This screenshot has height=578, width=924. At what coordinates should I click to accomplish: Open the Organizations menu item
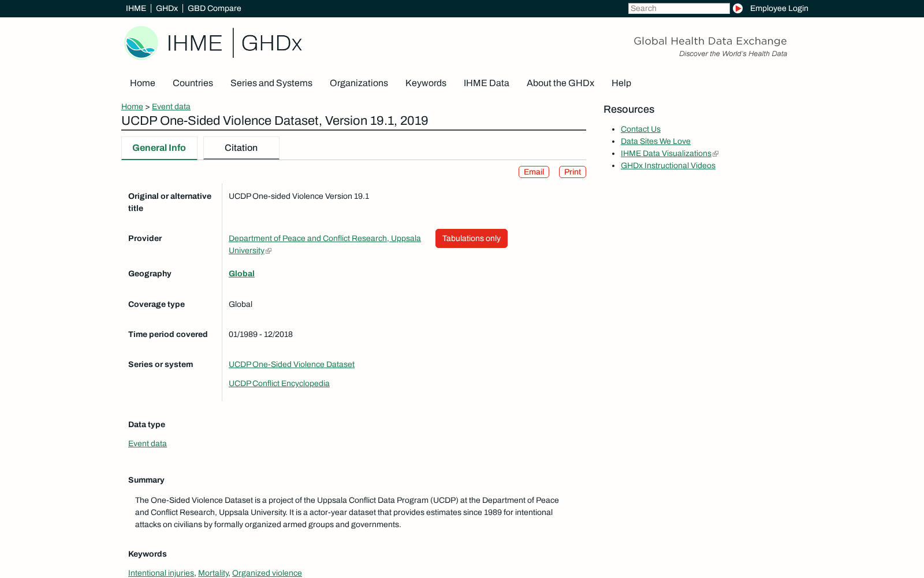(x=359, y=83)
